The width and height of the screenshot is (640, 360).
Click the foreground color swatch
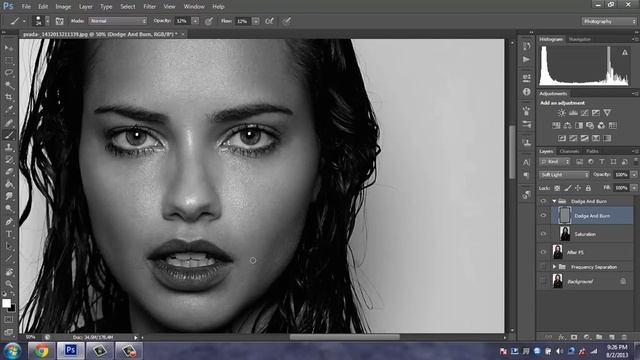(6, 303)
